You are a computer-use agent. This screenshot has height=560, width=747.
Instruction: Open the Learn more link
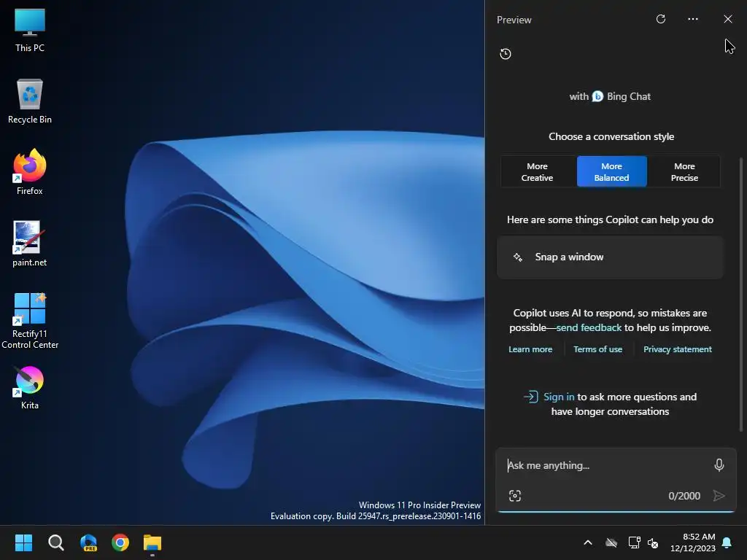pos(530,349)
